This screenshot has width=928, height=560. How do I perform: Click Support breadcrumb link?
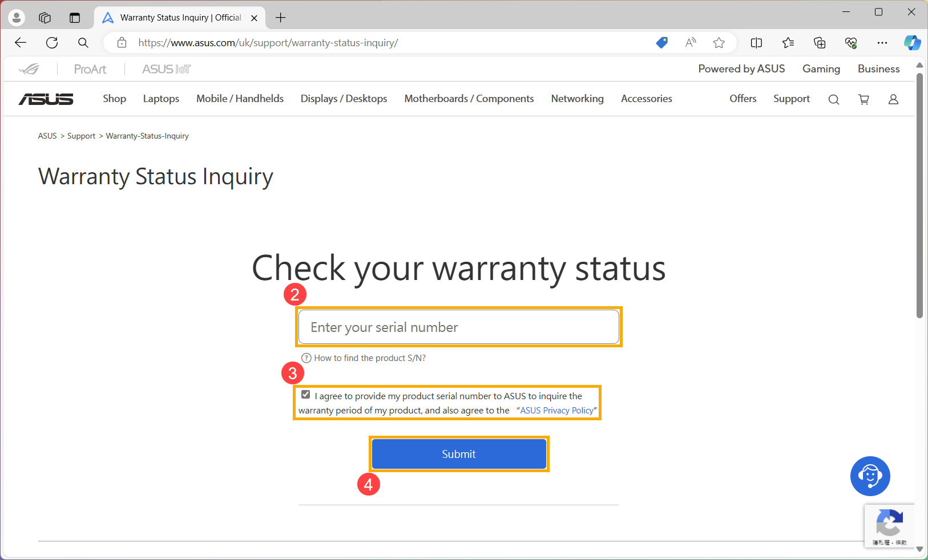(x=81, y=136)
